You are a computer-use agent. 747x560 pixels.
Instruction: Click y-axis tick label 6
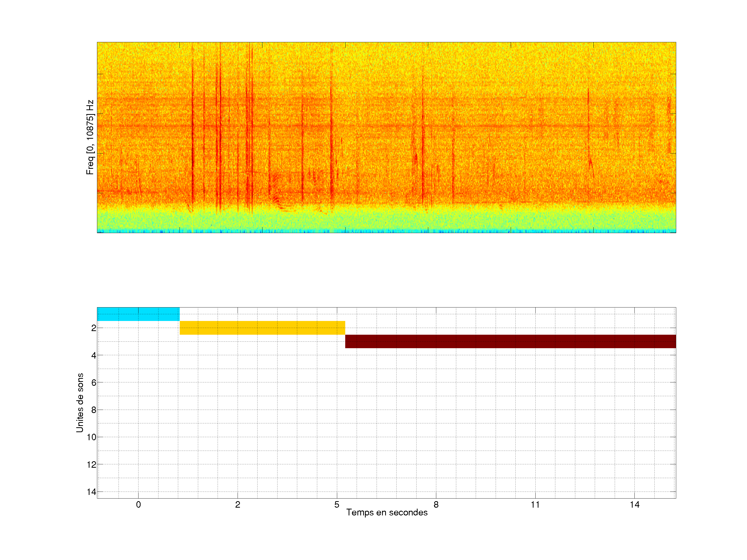tap(94, 383)
